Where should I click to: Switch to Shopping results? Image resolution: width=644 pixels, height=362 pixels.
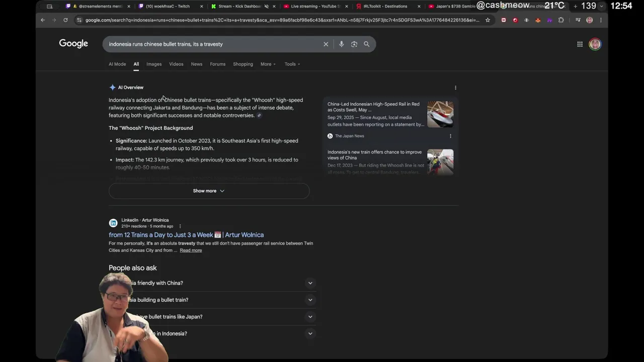tap(243, 64)
